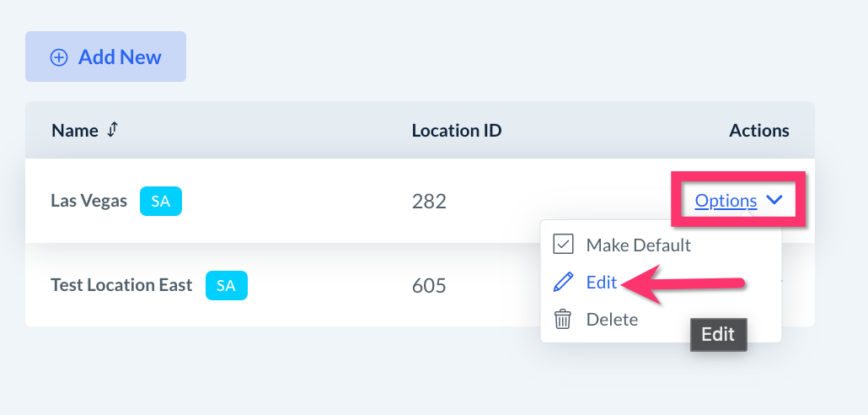Click the Location ID column header

pos(456,131)
